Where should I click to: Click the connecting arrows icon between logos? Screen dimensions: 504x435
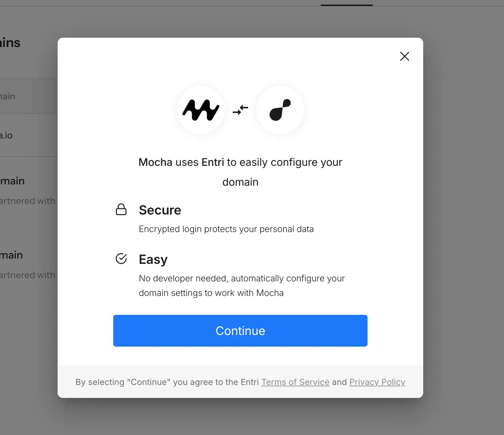tap(240, 110)
